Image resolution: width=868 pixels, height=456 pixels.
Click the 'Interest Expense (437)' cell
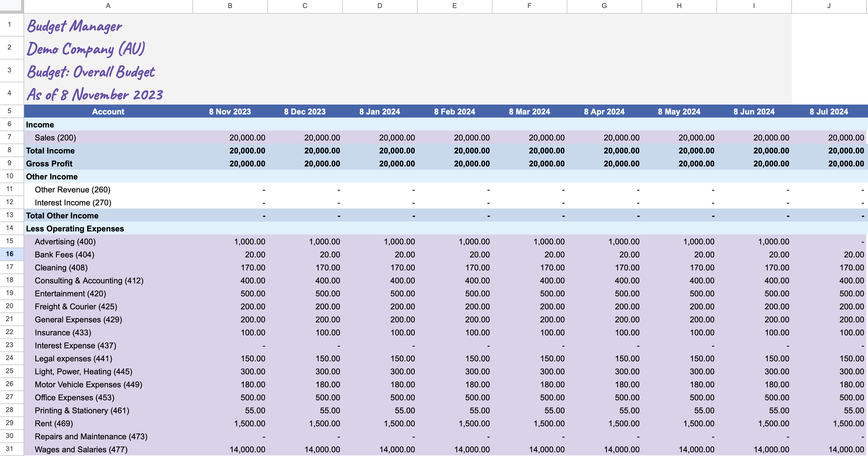pyautogui.click(x=108, y=346)
